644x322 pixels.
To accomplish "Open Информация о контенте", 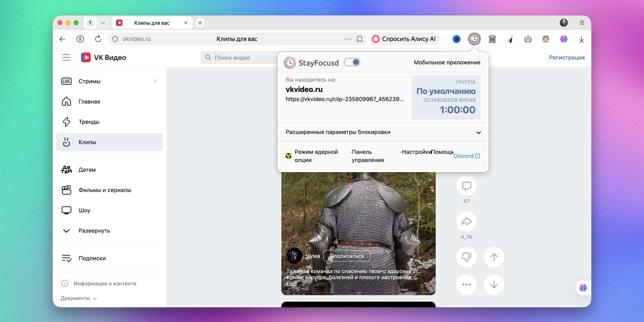I will pos(99,284).
